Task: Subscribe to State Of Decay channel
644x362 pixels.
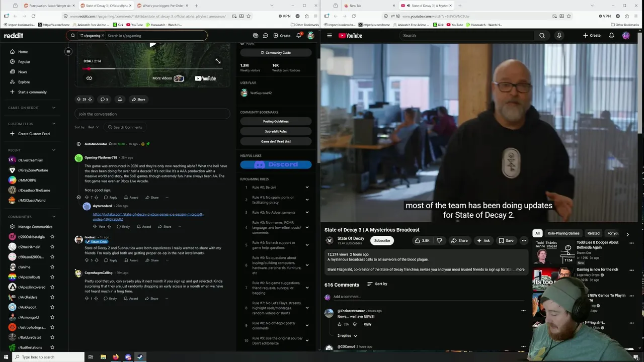Action: (382, 240)
